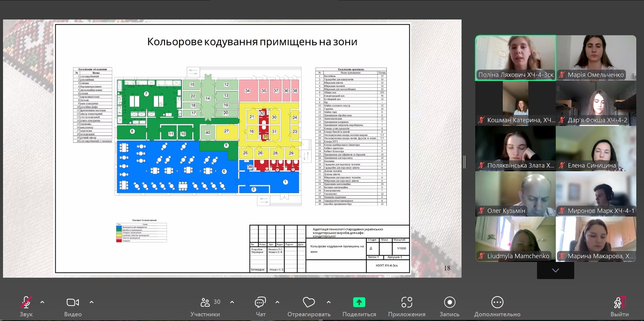This screenshot has height=321, width=644.
Task: Click muted mic icon on Миронов Марк tile
Action: (x=562, y=211)
